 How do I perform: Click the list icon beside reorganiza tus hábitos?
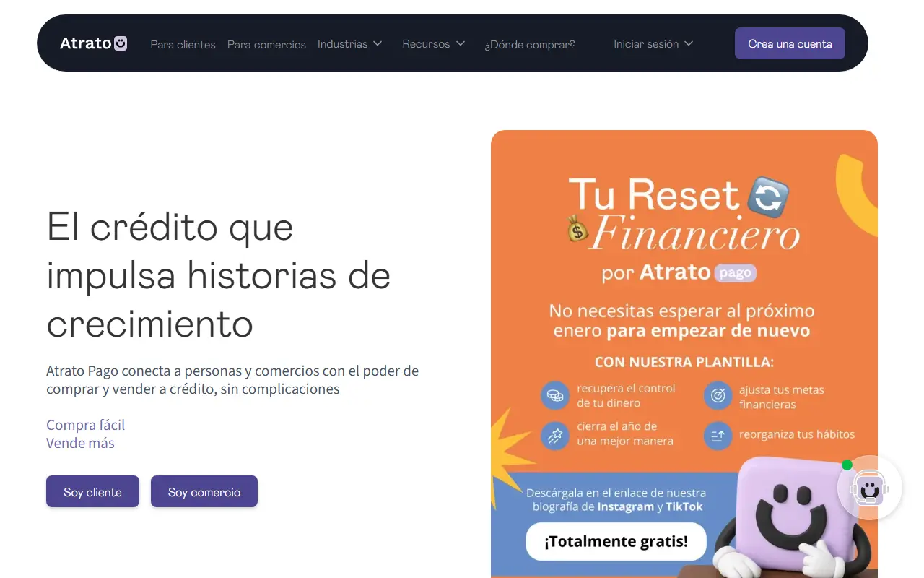(x=718, y=436)
